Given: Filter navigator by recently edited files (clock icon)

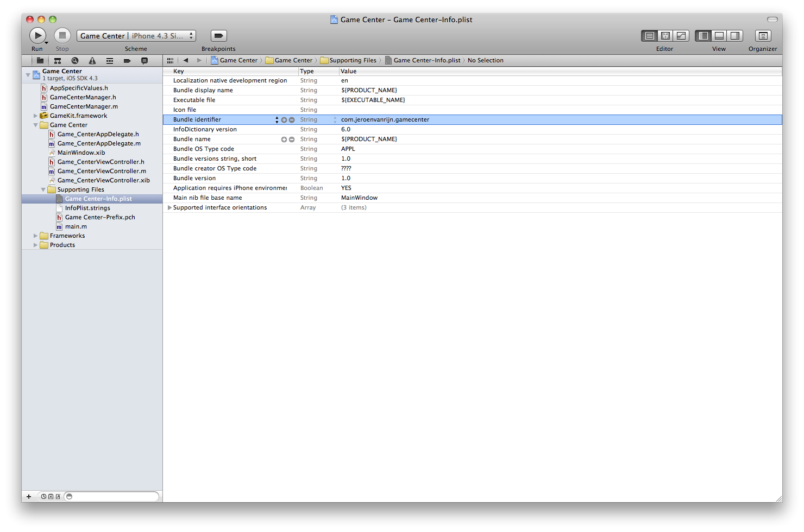Looking at the screenshot, I should pos(43,496).
